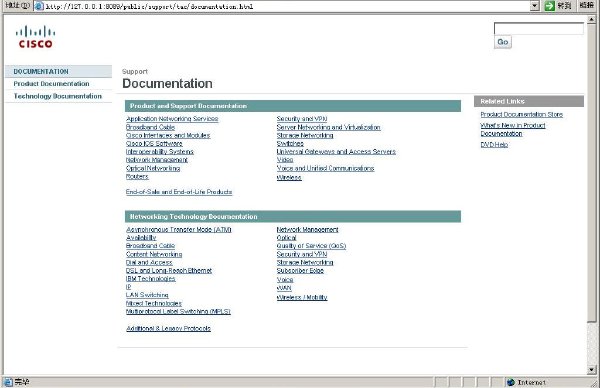Open Application Networking Services link

click(172, 119)
